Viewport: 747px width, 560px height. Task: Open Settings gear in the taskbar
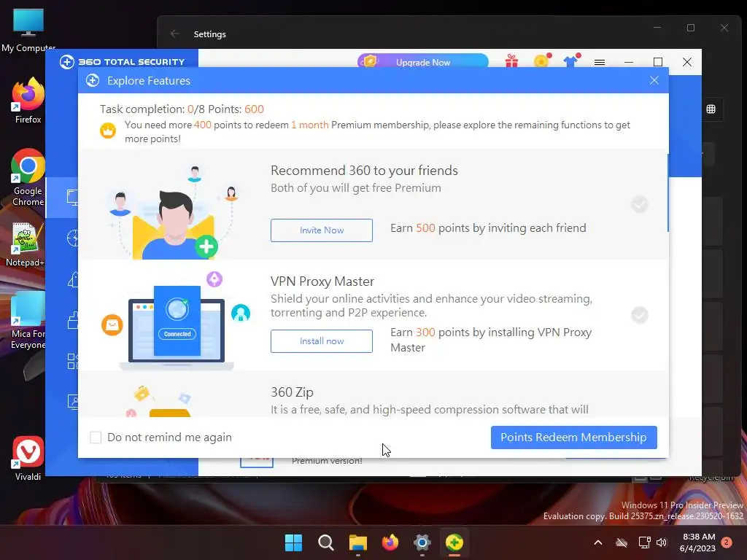click(422, 542)
